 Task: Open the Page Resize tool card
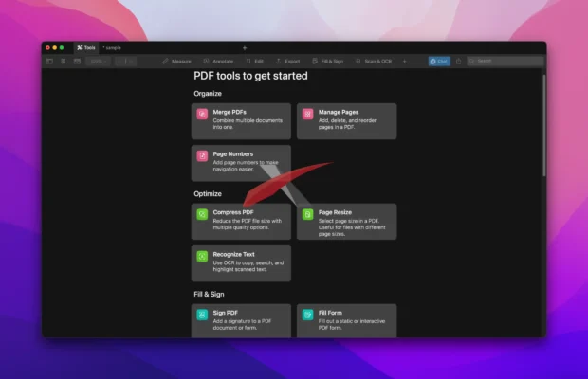(x=346, y=222)
